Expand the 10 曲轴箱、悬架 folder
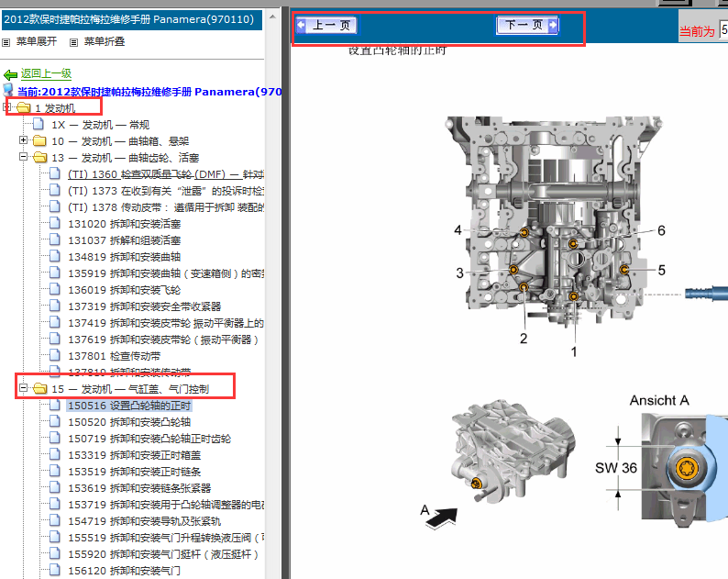The image size is (728, 579). point(23,139)
